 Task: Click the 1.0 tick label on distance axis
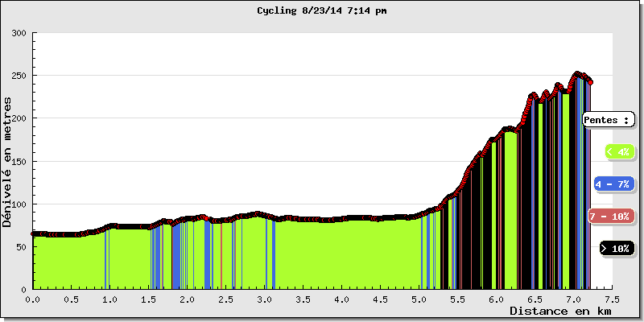(110, 299)
